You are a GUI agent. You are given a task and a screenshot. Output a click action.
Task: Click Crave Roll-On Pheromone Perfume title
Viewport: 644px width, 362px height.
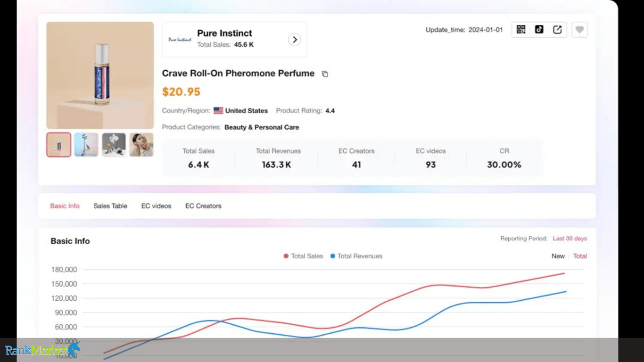coord(238,74)
